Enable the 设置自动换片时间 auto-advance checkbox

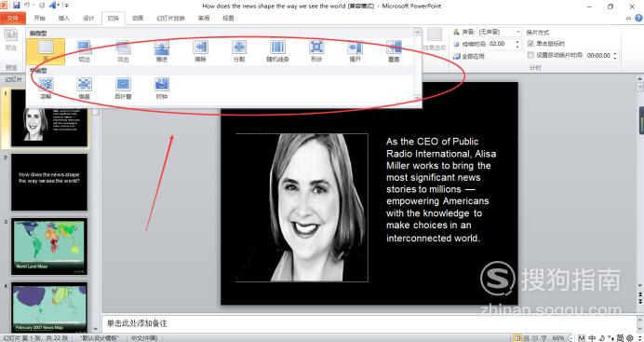(530, 55)
